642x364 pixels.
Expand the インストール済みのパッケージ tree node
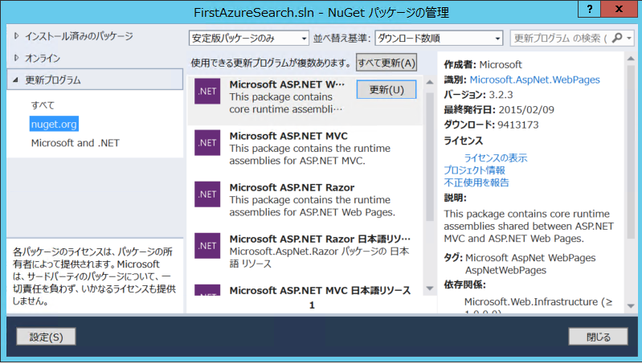tap(16, 36)
